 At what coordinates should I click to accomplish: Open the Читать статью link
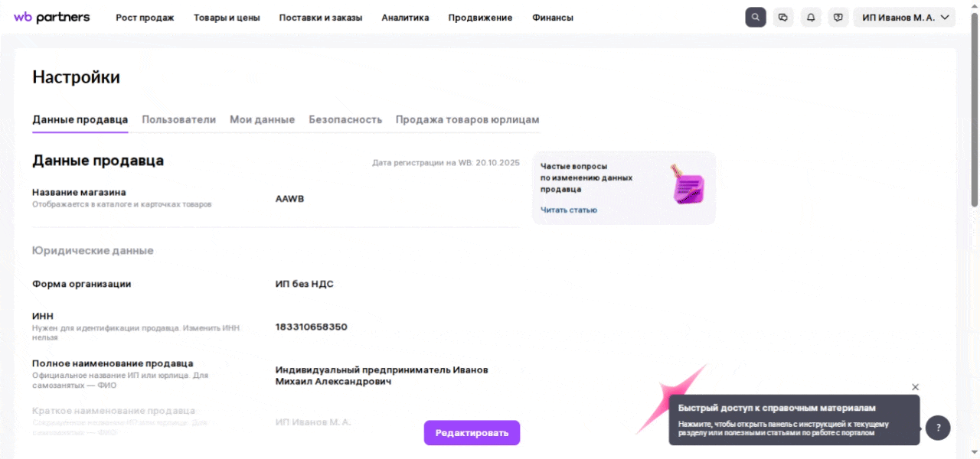coord(569,210)
